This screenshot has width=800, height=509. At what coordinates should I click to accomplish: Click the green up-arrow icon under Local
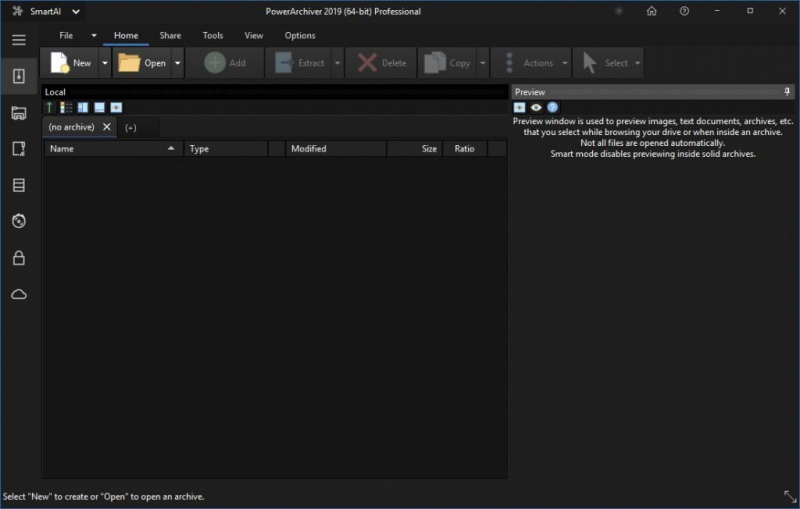tap(49, 107)
